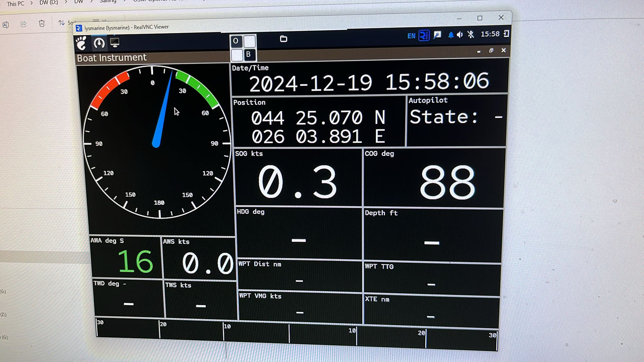Click the Date/Time value 2024-12-19 15:58:06

click(x=369, y=83)
